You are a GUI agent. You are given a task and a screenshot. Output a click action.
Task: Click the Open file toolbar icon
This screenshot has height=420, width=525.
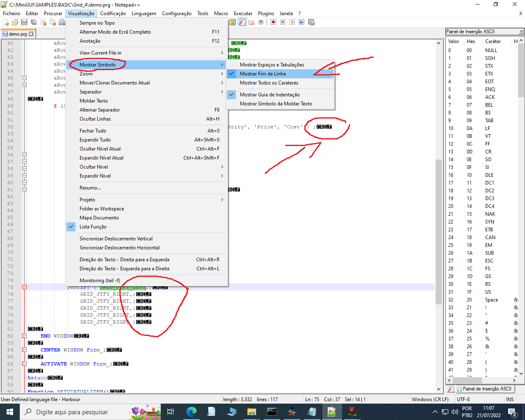[x=15, y=22]
